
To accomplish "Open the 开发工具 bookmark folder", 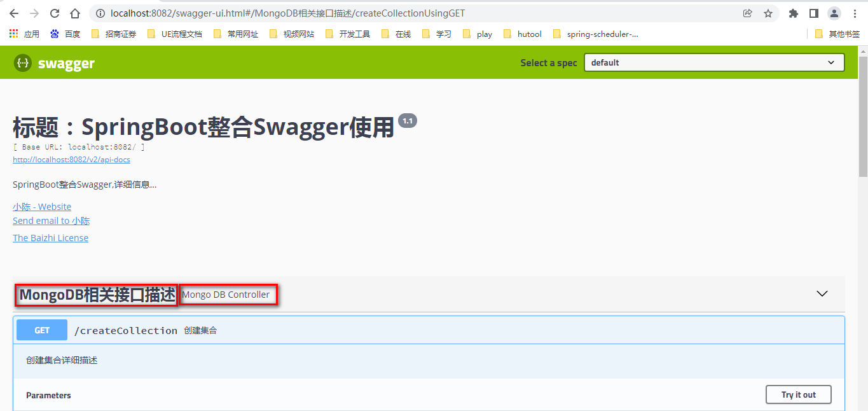I will pyautogui.click(x=348, y=34).
